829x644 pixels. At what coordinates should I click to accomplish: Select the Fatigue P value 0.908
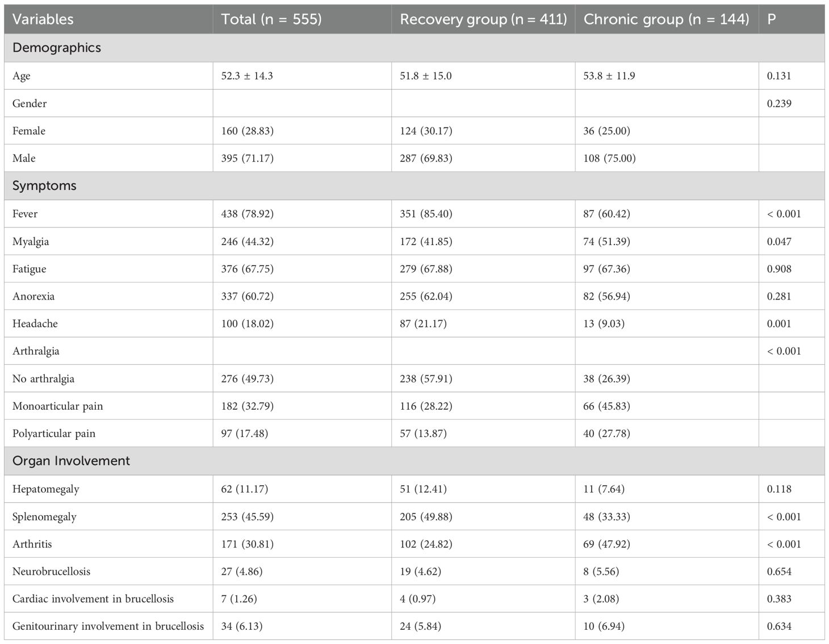tap(779, 269)
